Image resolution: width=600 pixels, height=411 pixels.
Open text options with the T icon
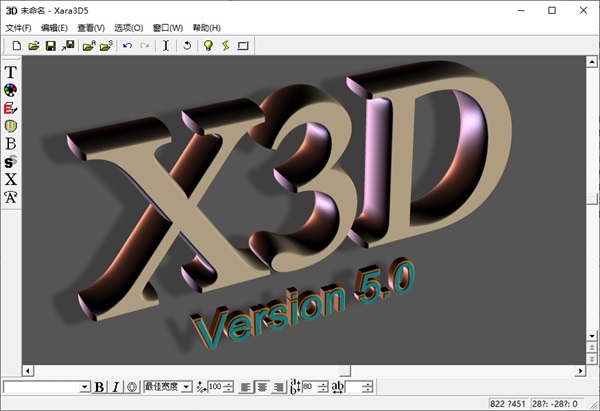(11, 72)
